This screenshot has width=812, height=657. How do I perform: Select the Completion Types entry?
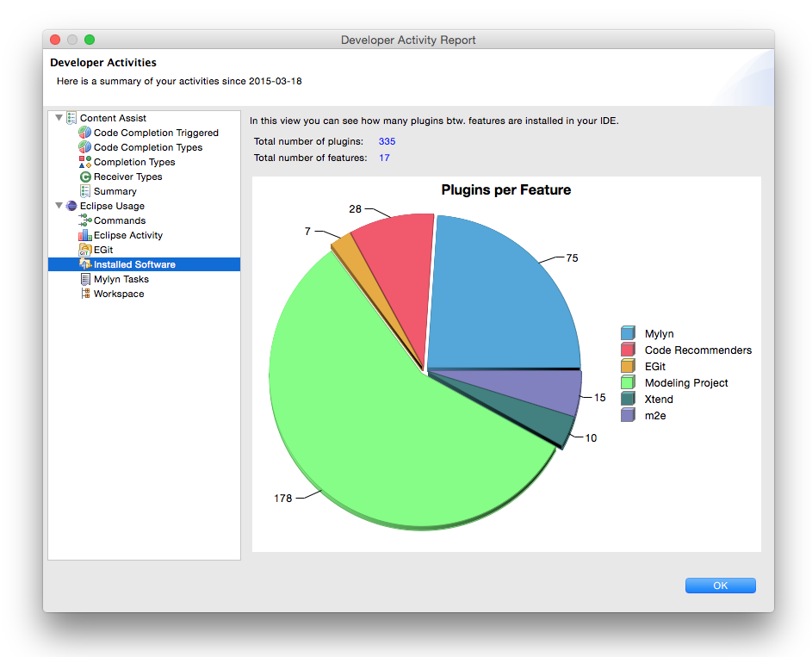tap(134, 162)
